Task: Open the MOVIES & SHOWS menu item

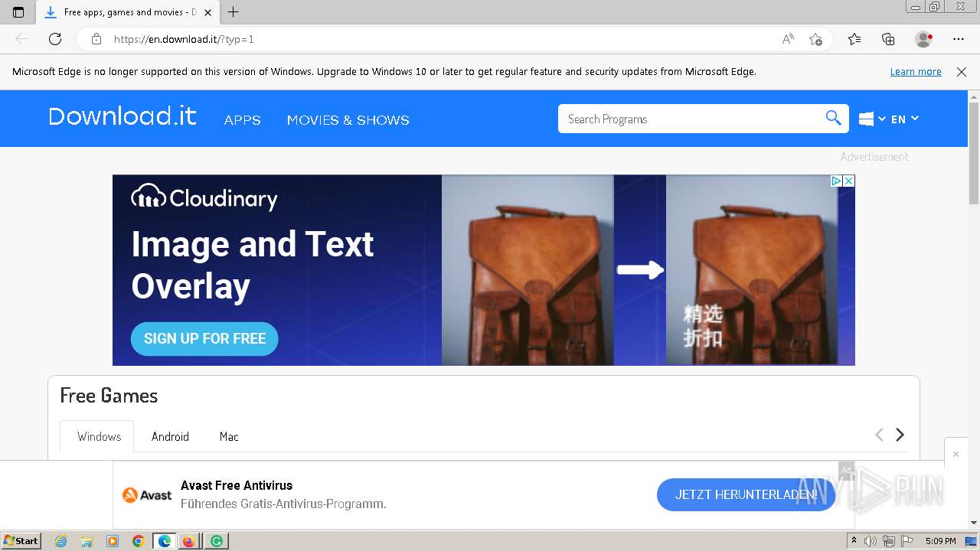Action: (348, 120)
